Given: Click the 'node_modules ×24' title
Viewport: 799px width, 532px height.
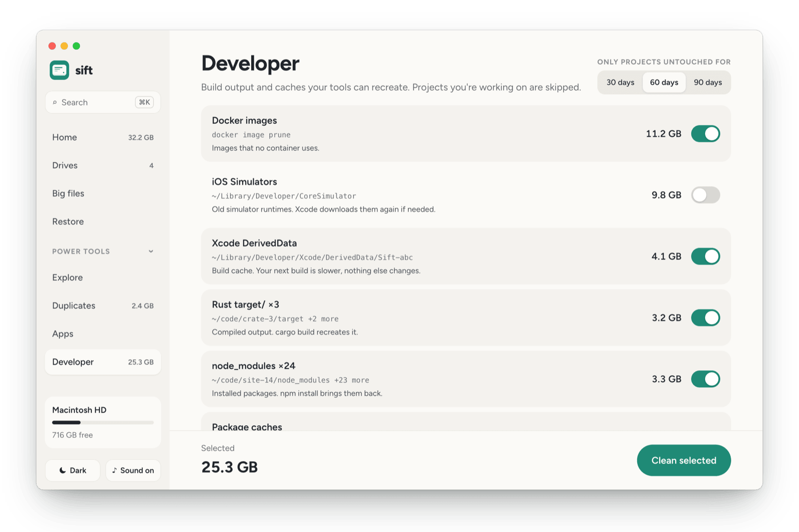Looking at the screenshot, I should click(x=253, y=366).
